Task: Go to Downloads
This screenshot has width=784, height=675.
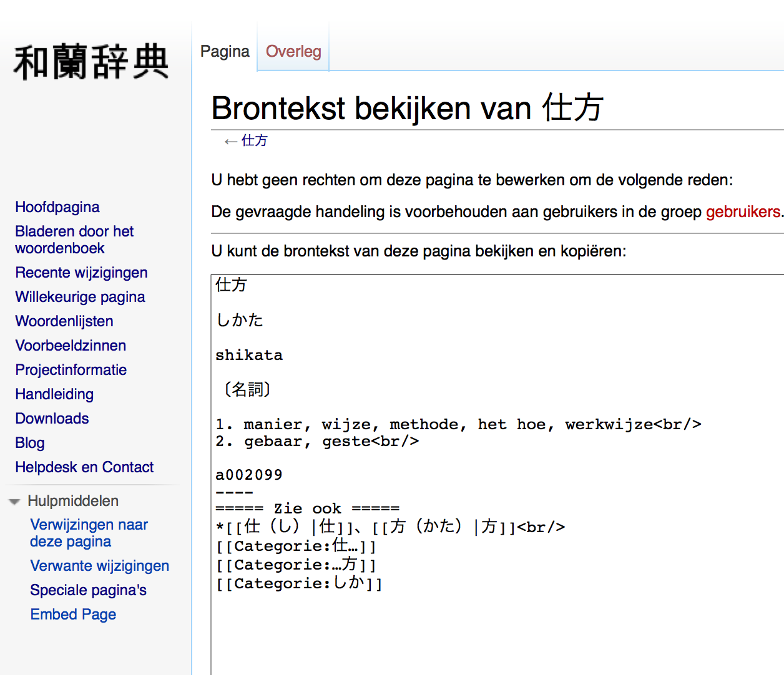Action: click(x=52, y=419)
